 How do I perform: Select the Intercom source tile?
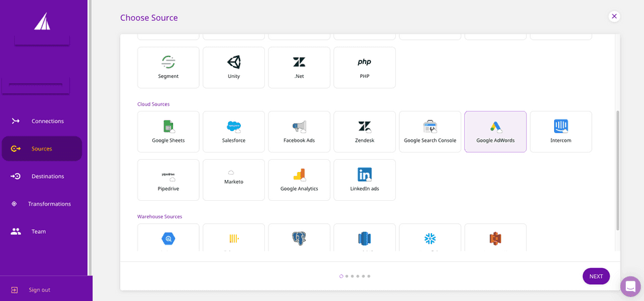point(561,132)
